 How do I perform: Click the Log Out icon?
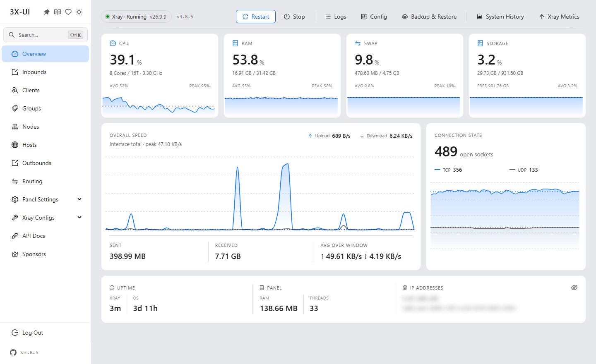[x=15, y=333]
